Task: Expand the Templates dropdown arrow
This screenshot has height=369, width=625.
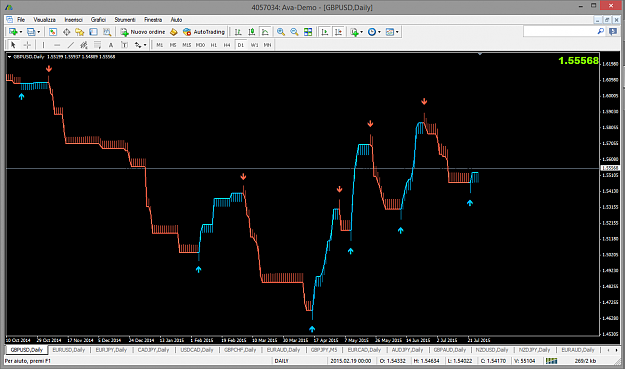Action: 397,32
